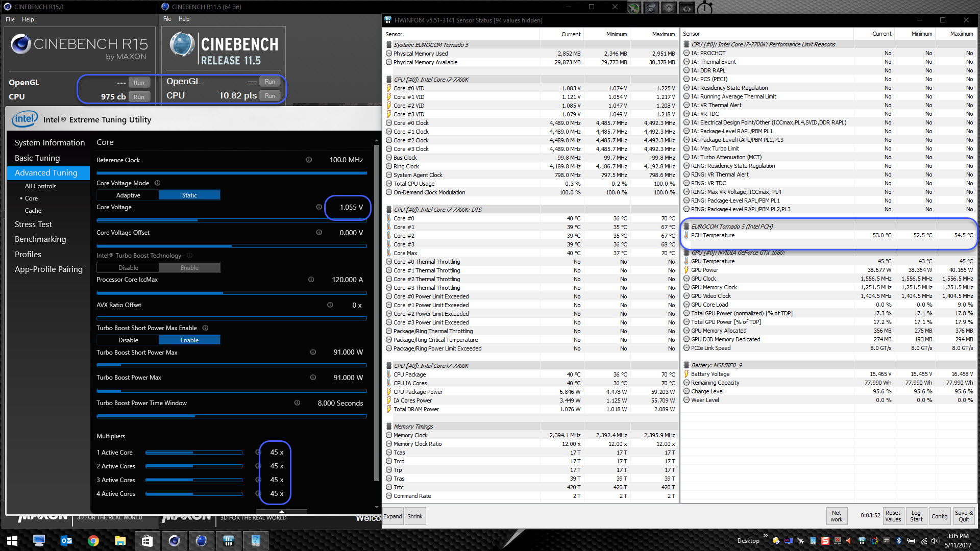980x551 pixels.
Task: Click Save & Quit in HWiNFO
Action: point(964,516)
